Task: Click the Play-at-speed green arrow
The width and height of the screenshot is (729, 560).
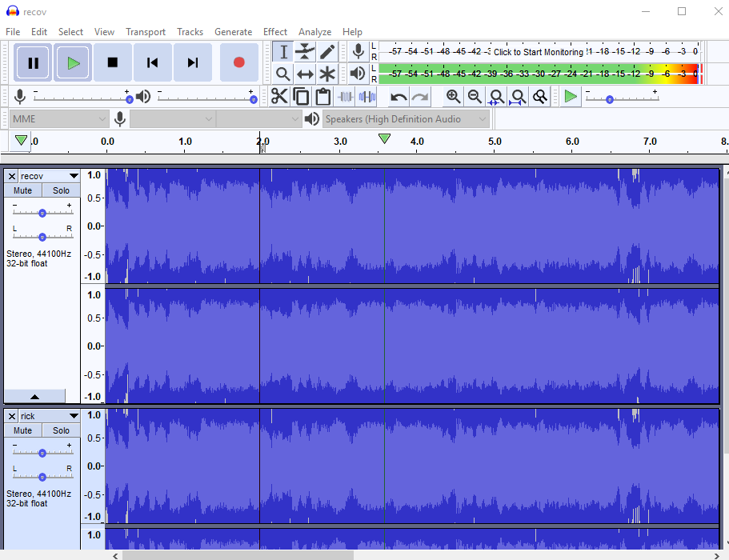Action: tap(571, 97)
